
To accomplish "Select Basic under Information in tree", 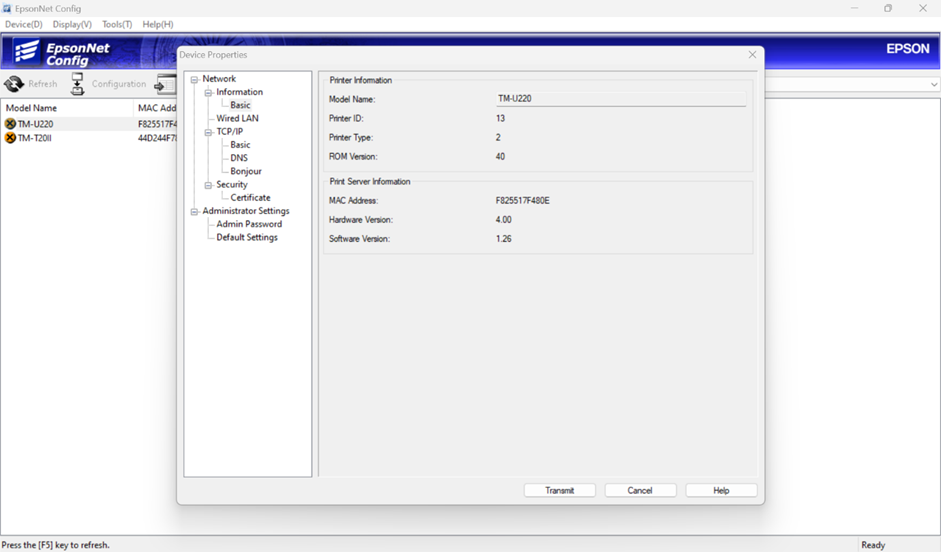I will pyautogui.click(x=241, y=105).
